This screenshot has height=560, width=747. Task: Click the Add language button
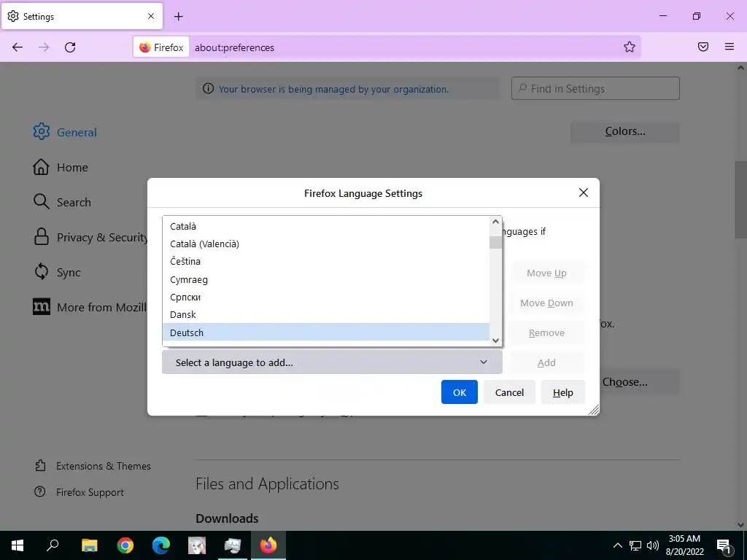546,363
